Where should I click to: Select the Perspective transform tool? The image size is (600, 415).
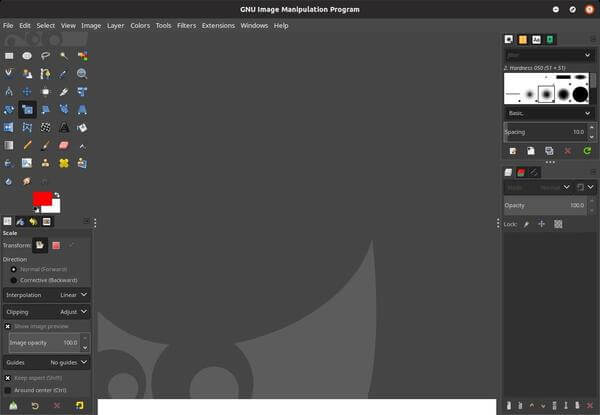point(82,110)
